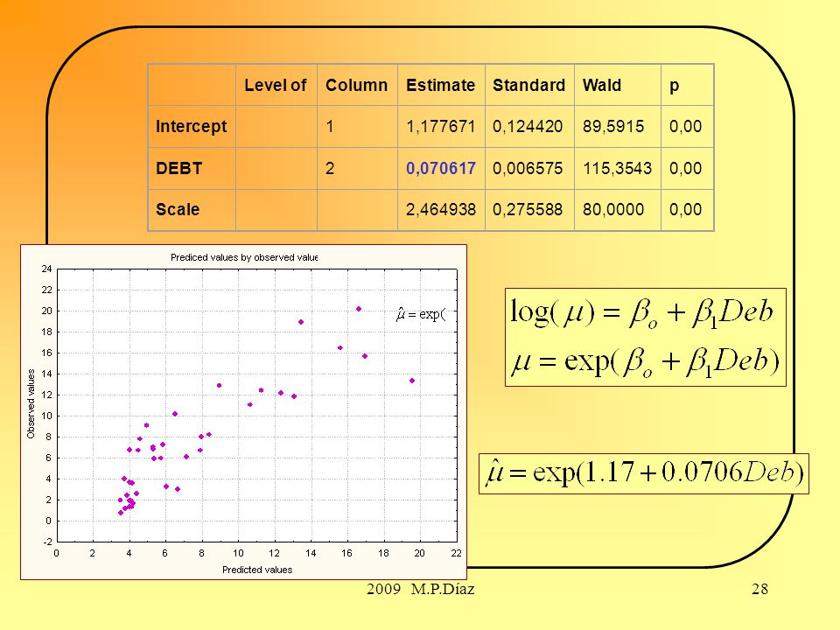This screenshot has width=840, height=630.
Task: Click the 'Column' table header
Action: pyautogui.click(x=356, y=85)
